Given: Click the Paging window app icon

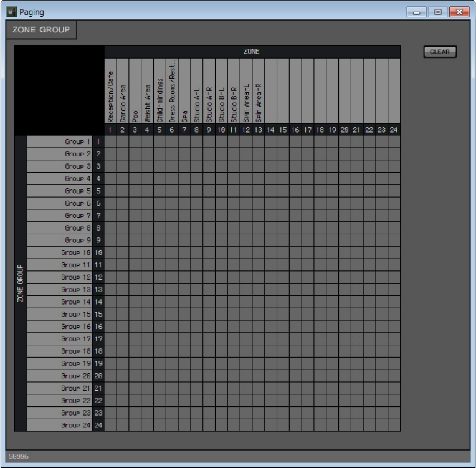Looking at the screenshot, I should [x=12, y=12].
